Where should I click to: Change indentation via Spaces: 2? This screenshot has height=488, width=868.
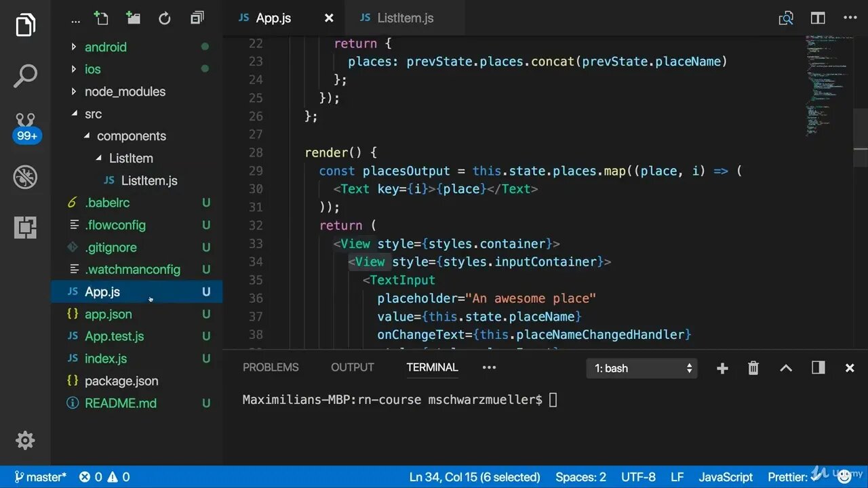tap(580, 477)
